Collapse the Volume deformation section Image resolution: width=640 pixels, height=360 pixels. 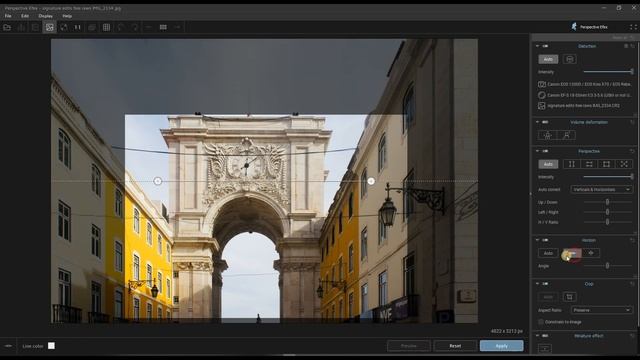tap(537, 122)
